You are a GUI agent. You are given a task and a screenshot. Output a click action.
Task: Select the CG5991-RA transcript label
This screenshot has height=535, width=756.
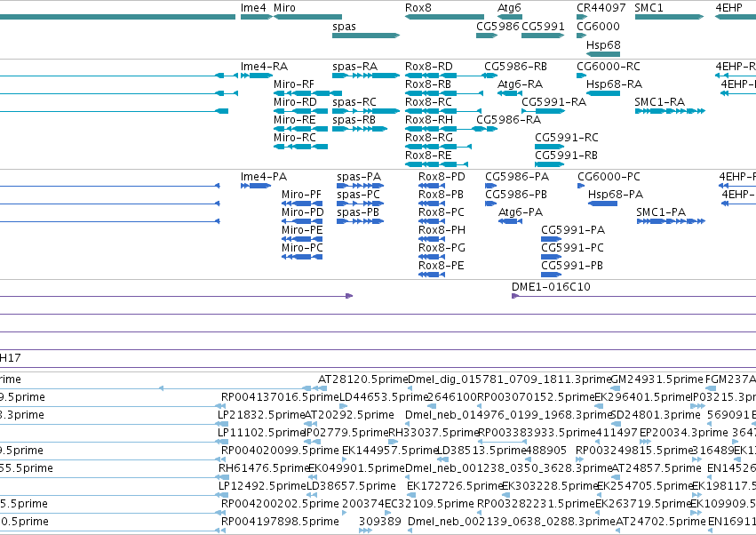(x=554, y=102)
